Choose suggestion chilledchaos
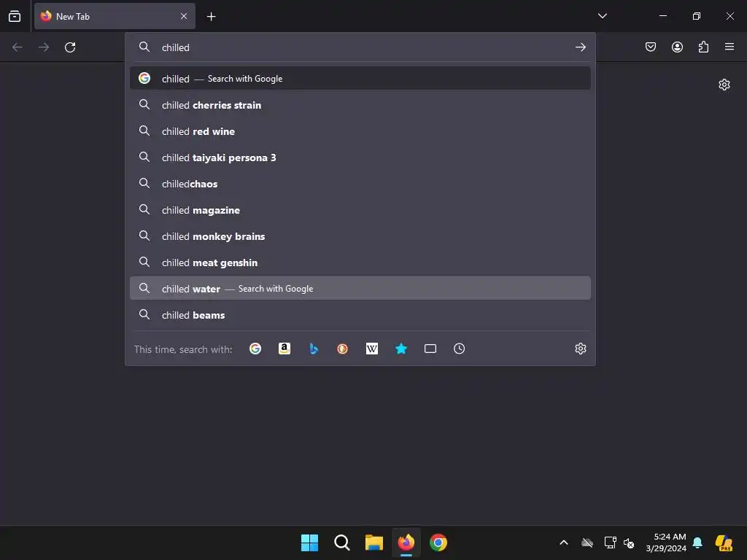 tap(360, 183)
